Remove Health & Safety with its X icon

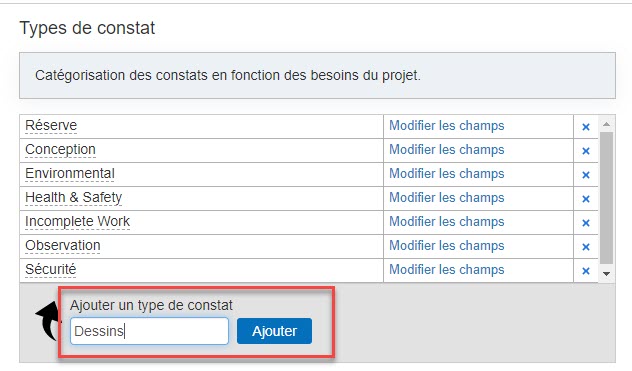coord(586,199)
